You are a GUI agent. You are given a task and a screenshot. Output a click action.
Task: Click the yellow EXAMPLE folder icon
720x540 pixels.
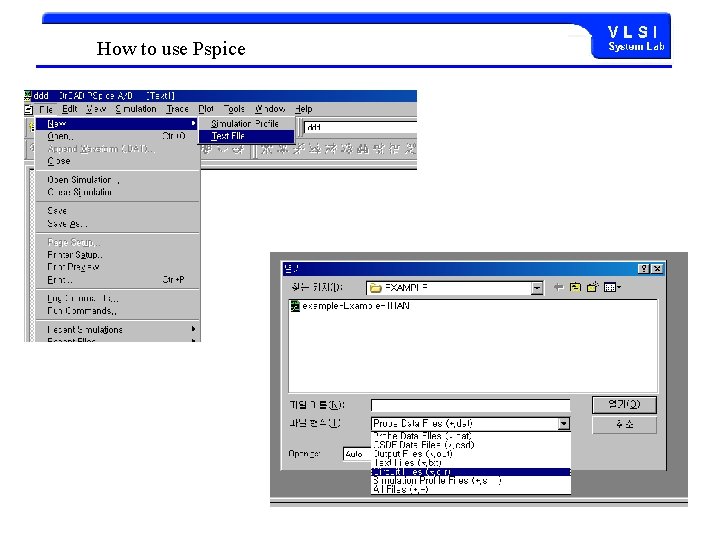(x=376, y=288)
